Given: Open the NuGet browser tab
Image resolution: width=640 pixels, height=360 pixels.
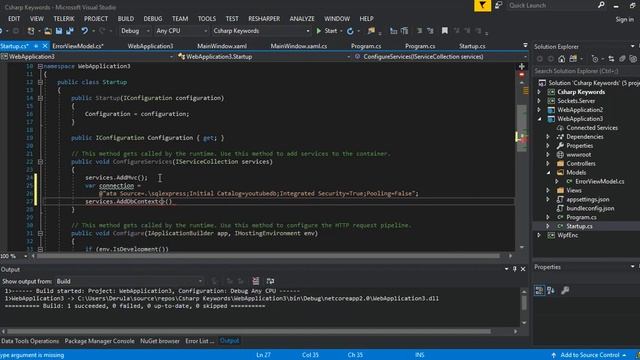Looking at the screenshot, I should click(x=160, y=341).
